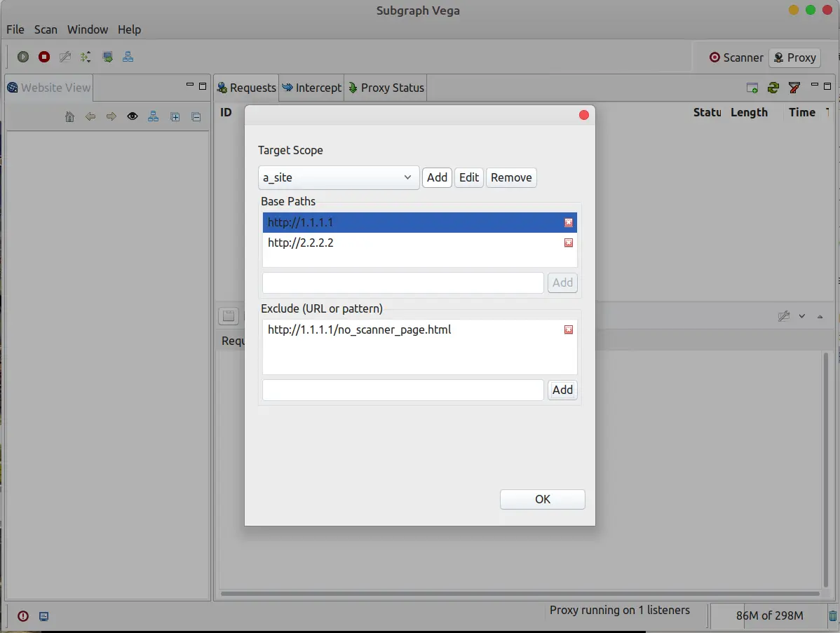
Task: Click the edit icon in lower request pane
Action: pyautogui.click(x=784, y=316)
